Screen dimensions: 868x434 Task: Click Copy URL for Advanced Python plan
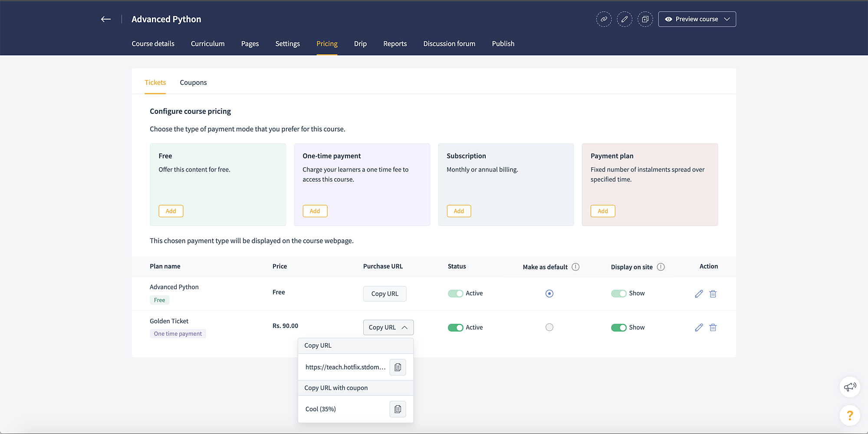tap(385, 294)
